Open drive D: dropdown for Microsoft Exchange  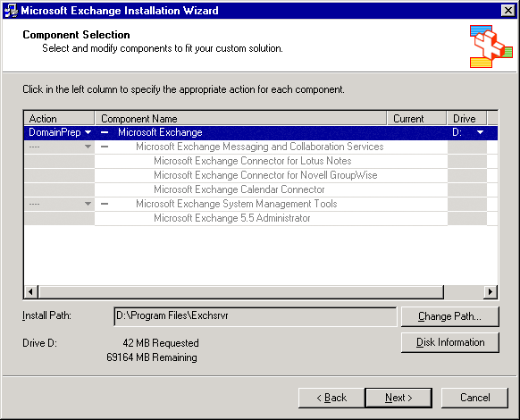(480, 132)
